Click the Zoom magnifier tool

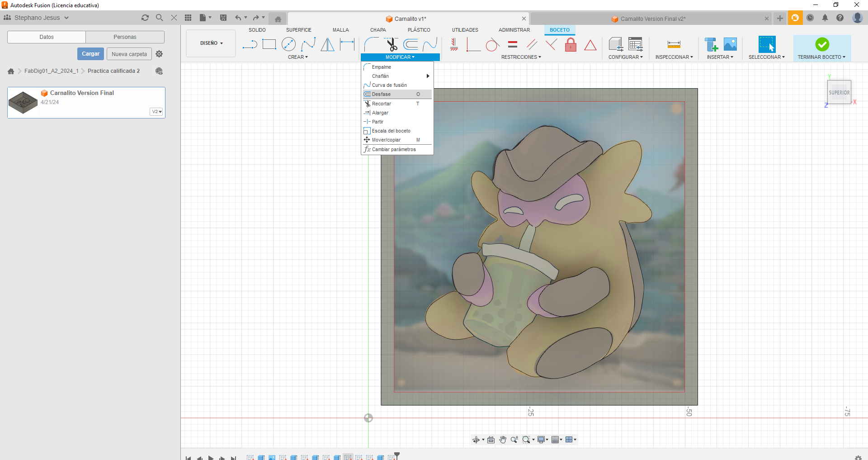[x=514, y=440]
